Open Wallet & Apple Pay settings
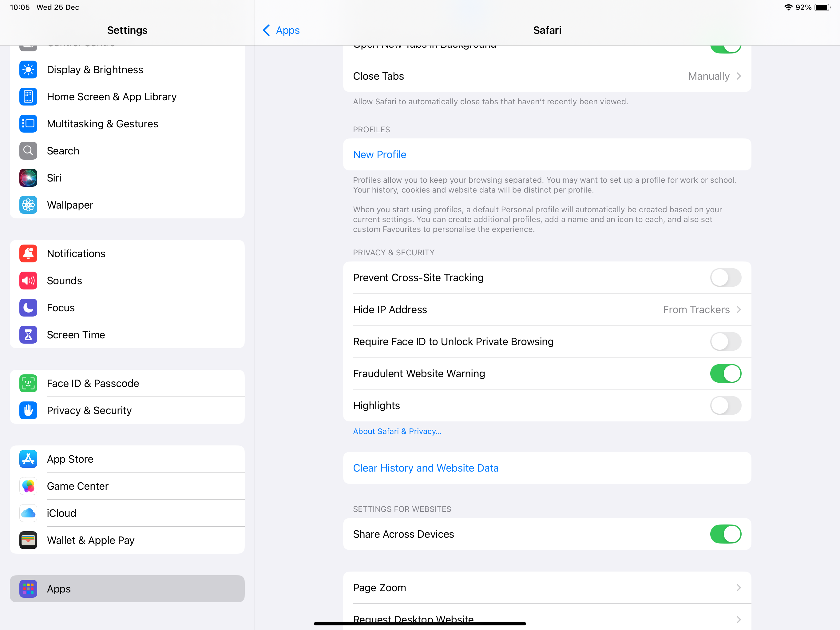The image size is (840, 630). tap(127, 540)
